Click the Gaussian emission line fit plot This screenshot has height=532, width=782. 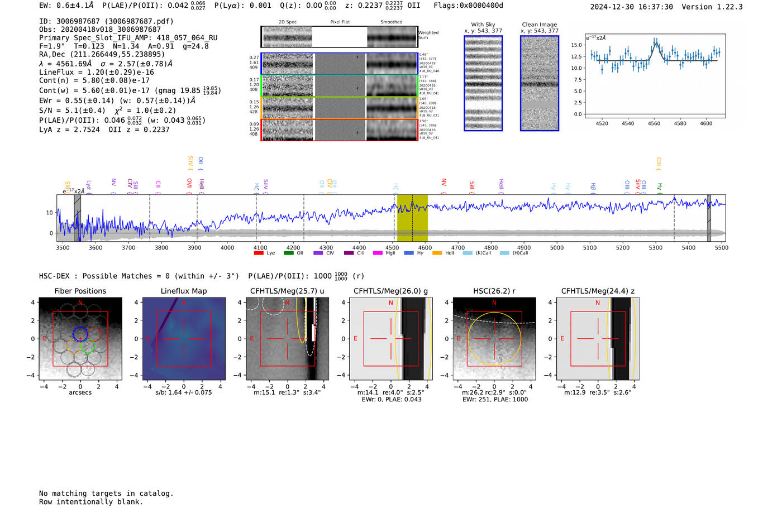(x=655, y=76)
